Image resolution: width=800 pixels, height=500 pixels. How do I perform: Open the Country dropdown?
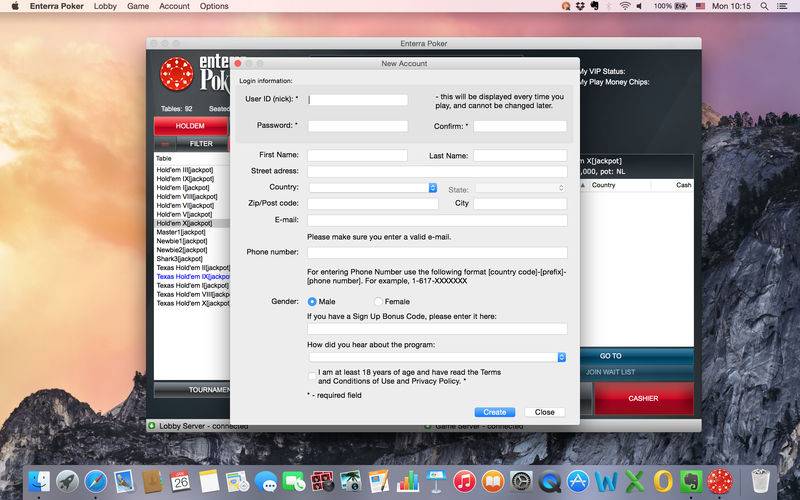[x=373, y=188]
